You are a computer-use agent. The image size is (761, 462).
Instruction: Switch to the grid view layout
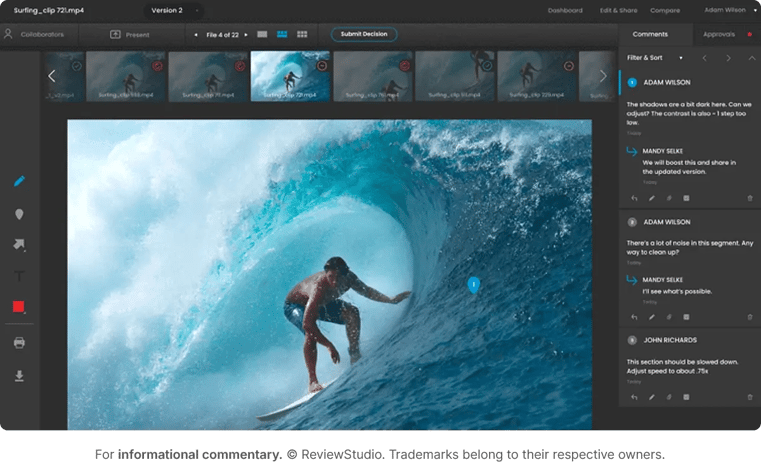pyautogui.click(x=302, y=34)
